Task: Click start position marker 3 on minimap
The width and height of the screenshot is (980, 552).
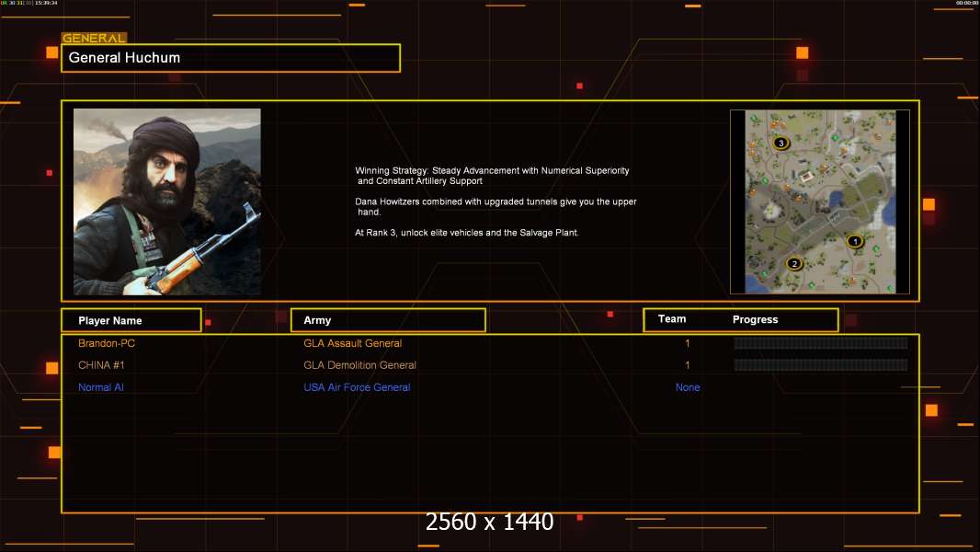Action: click(x=781, y=143)
